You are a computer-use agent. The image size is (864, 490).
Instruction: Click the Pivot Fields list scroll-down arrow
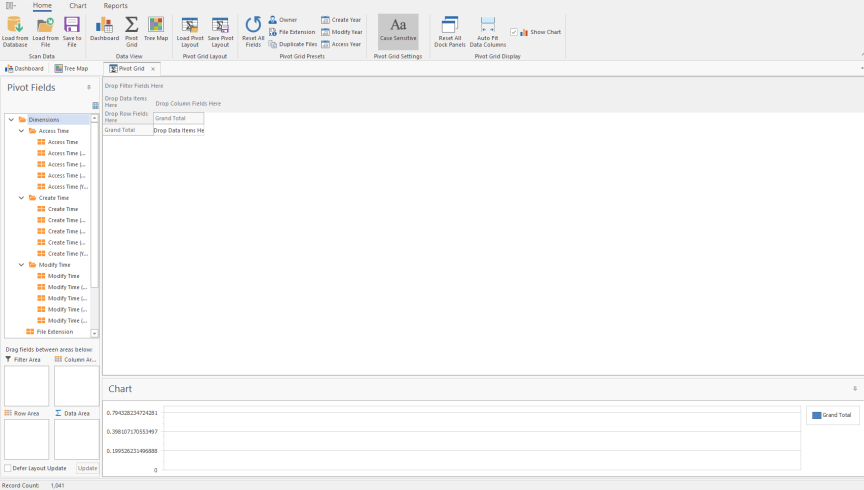[95, 333]
